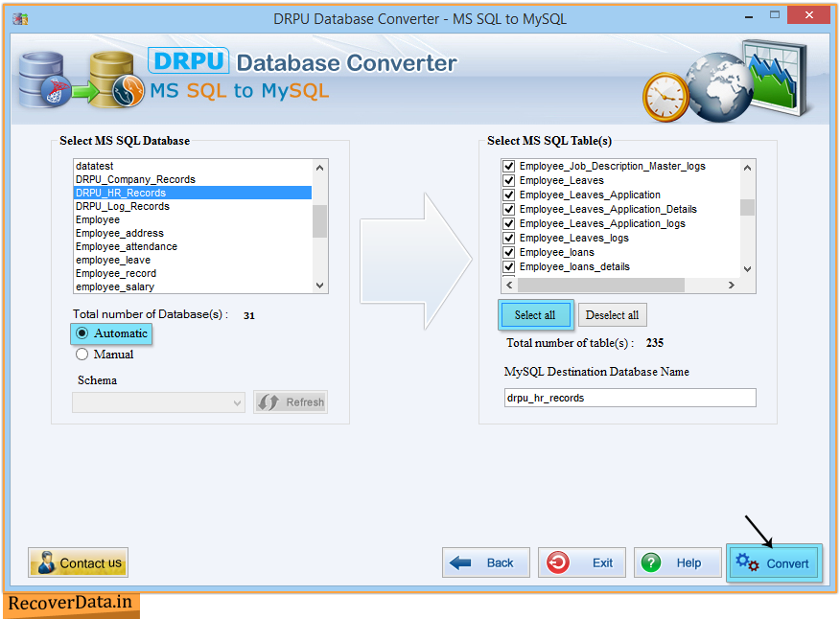Click the Deselect all button
The width and height of the screenshot is (840, 619).
[613, 315]
